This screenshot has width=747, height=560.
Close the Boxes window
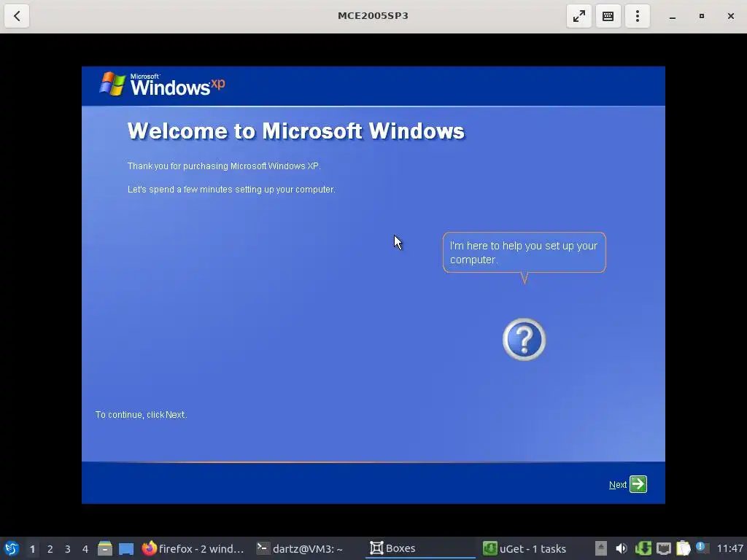pyautogui.click(x=731, y=16)
